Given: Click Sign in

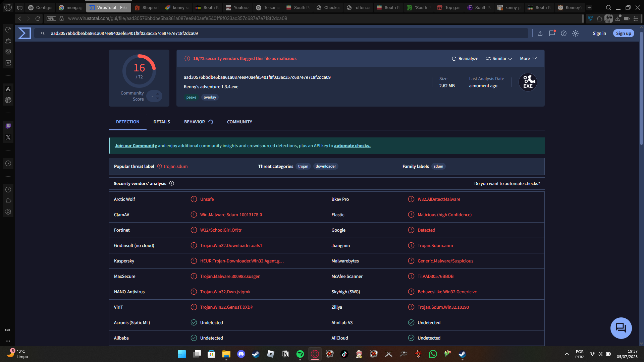Looking at the screenshot, I should 599,33.
